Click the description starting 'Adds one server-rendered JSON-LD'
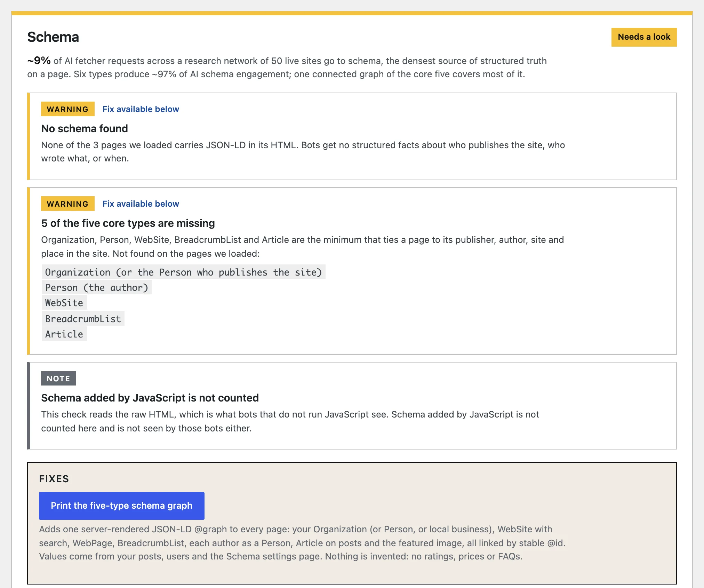This screenshot has width=704, height=588. 302,543
